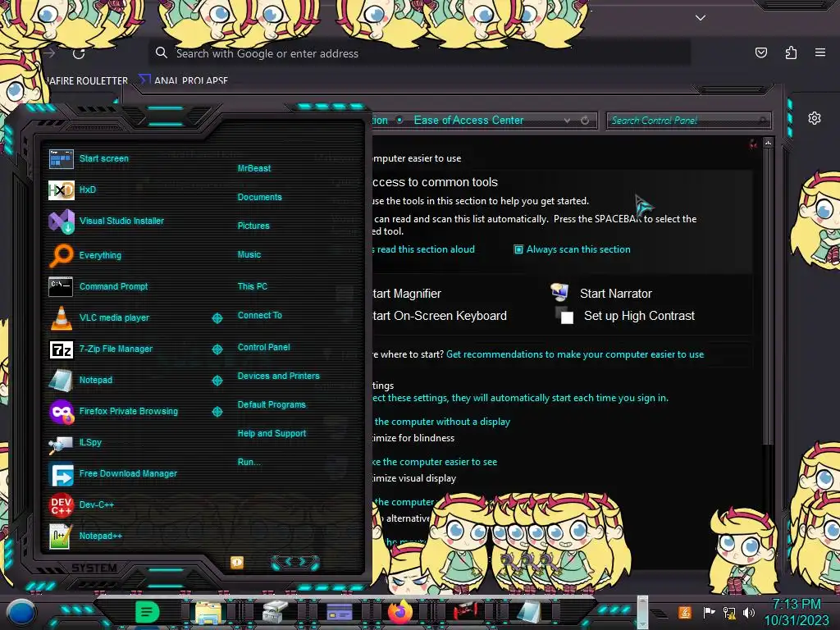This screenshot has width=840, height=630.
Task: Reload page in Firefox toolbar
Action: [x=79, y=53]
